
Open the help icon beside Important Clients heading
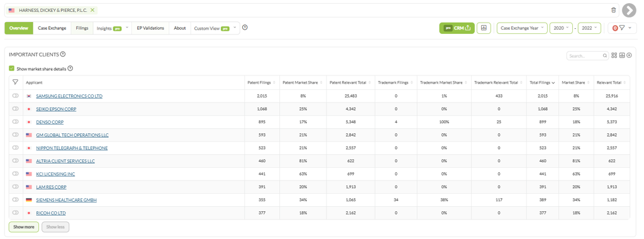(x=63, y=54)
